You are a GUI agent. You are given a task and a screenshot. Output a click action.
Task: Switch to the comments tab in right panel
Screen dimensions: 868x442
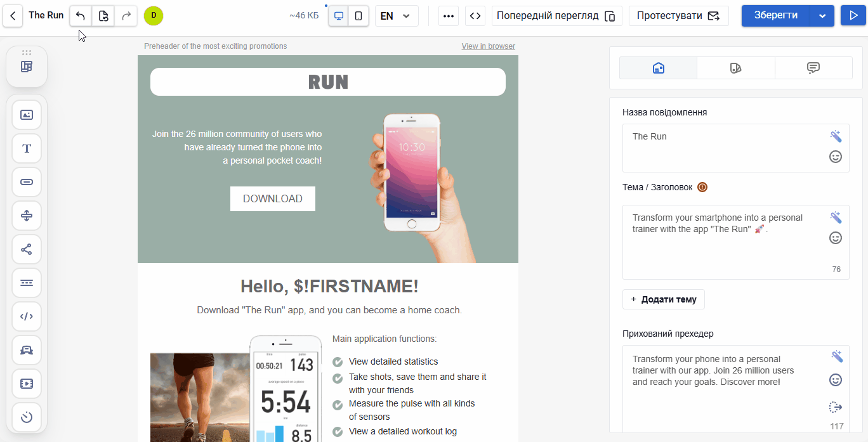pos(813,68)
